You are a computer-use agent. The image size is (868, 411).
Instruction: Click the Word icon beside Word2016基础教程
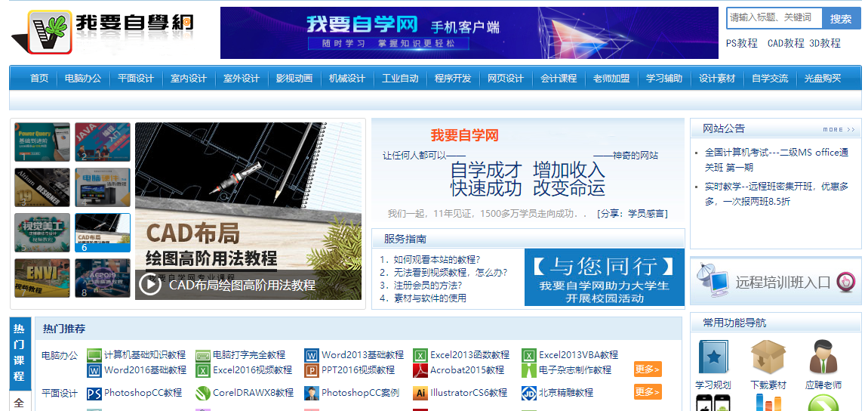tap(94, 370)
